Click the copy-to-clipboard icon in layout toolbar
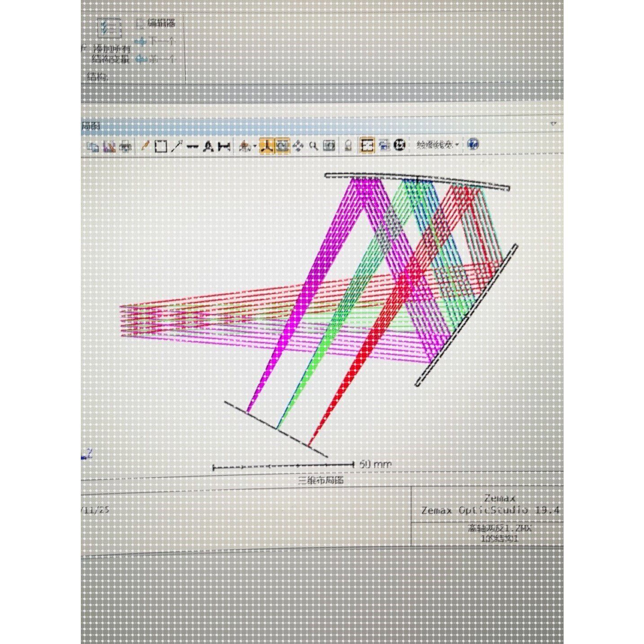The height and width of the screenshot is (644, 644). [93, 146]
